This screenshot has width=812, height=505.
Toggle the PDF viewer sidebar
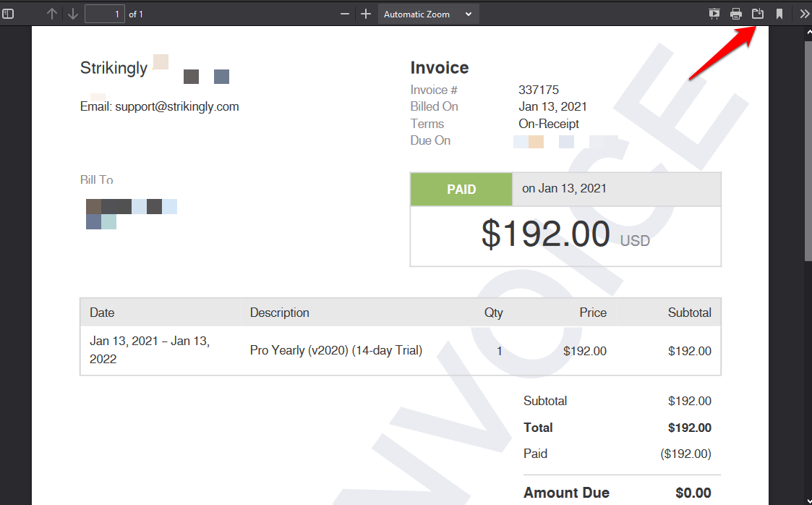tap(8, 14)
